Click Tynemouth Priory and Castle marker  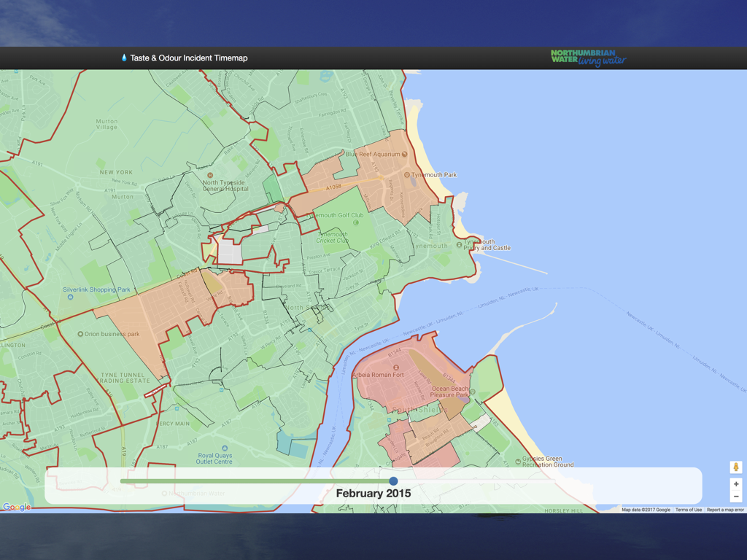tap(459, 245)
